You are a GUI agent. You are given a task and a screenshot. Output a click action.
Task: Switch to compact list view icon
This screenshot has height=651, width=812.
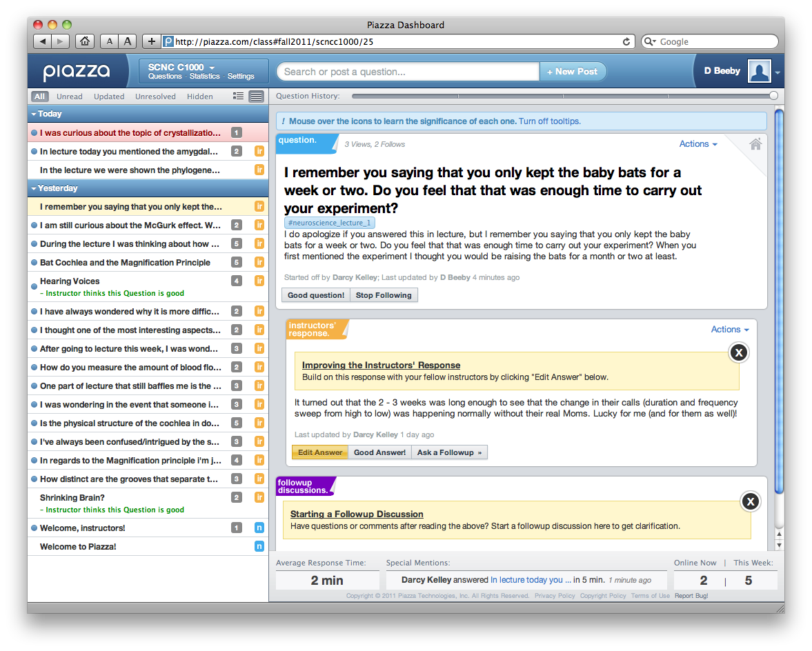tap(238, 97)
